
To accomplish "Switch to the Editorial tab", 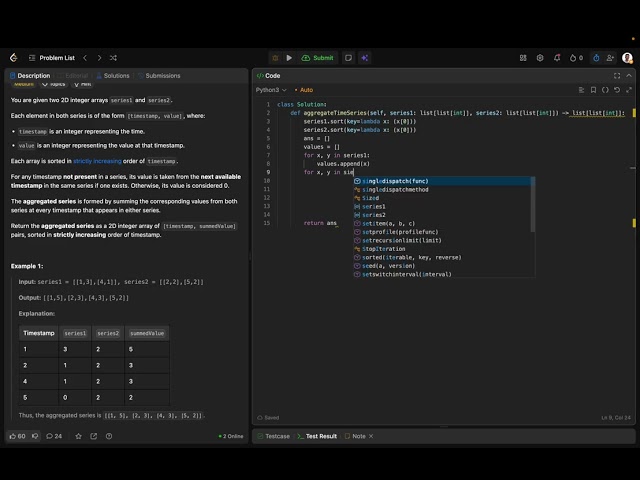I will tap(73, 76).
